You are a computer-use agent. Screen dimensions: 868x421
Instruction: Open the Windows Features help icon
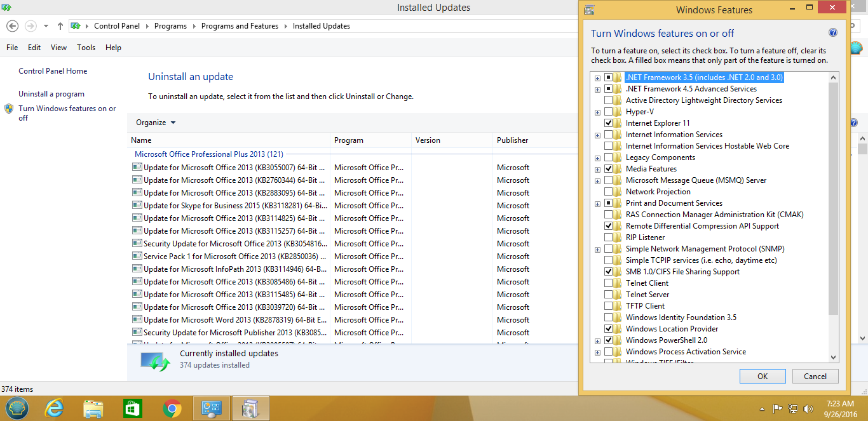coord(833,33)
